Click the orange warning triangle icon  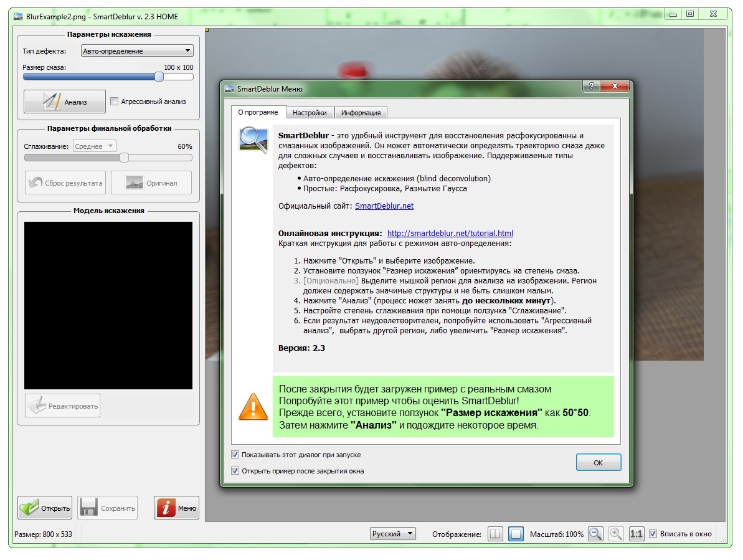click(253, 407)
